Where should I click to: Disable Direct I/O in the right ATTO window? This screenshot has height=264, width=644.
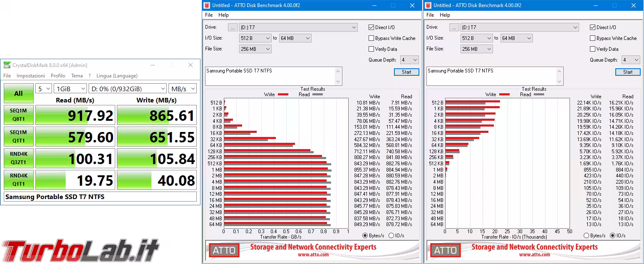click(x=592, y=27)
